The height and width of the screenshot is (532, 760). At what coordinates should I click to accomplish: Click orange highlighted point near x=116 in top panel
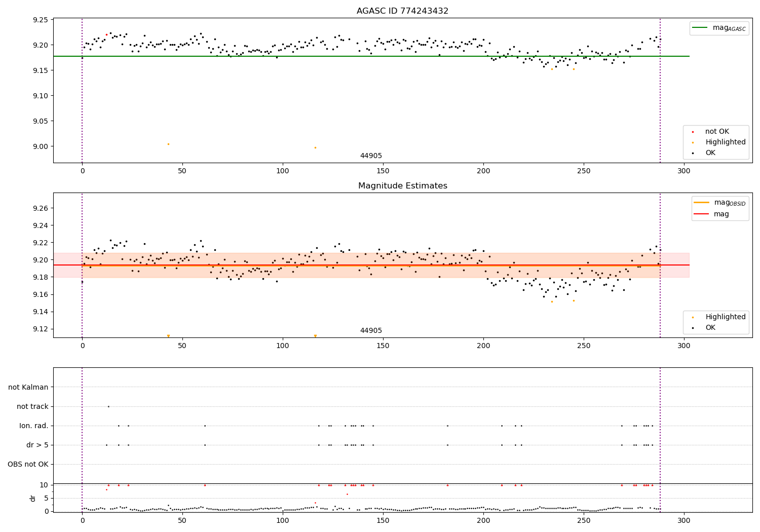click(x=315, y=147)
